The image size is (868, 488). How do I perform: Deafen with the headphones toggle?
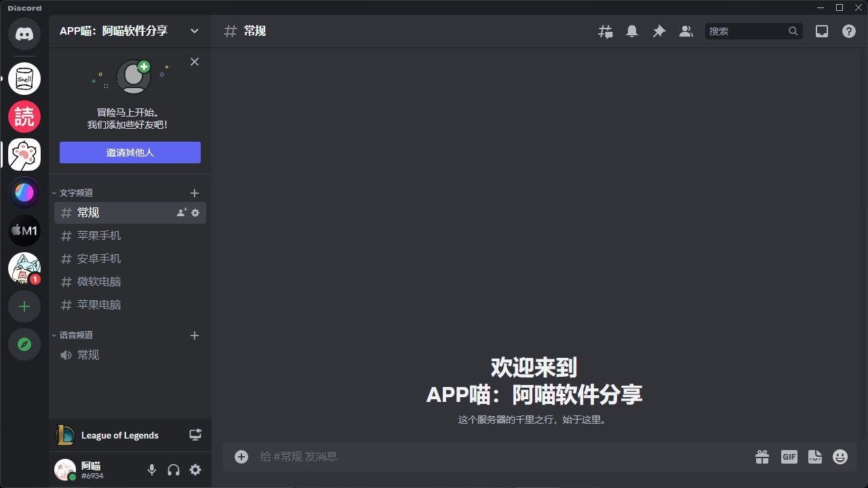tap(174, 470)
